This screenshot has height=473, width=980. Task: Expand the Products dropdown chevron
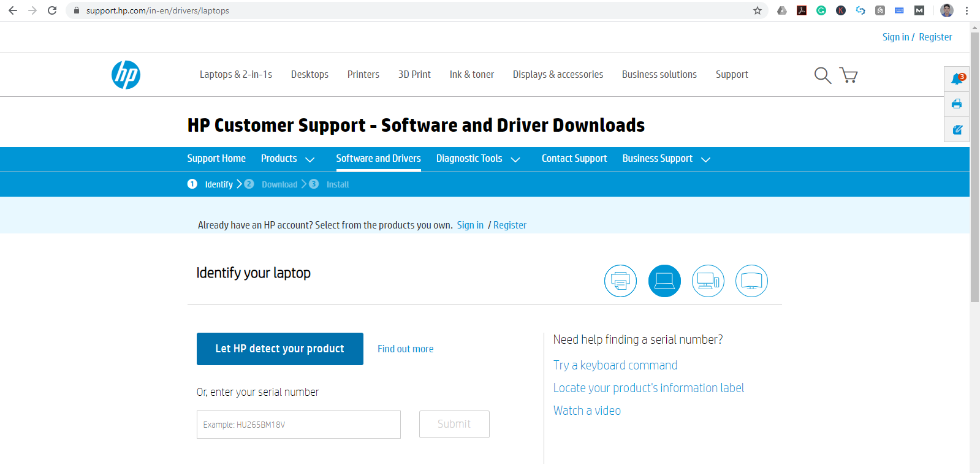tap(310, 159)
